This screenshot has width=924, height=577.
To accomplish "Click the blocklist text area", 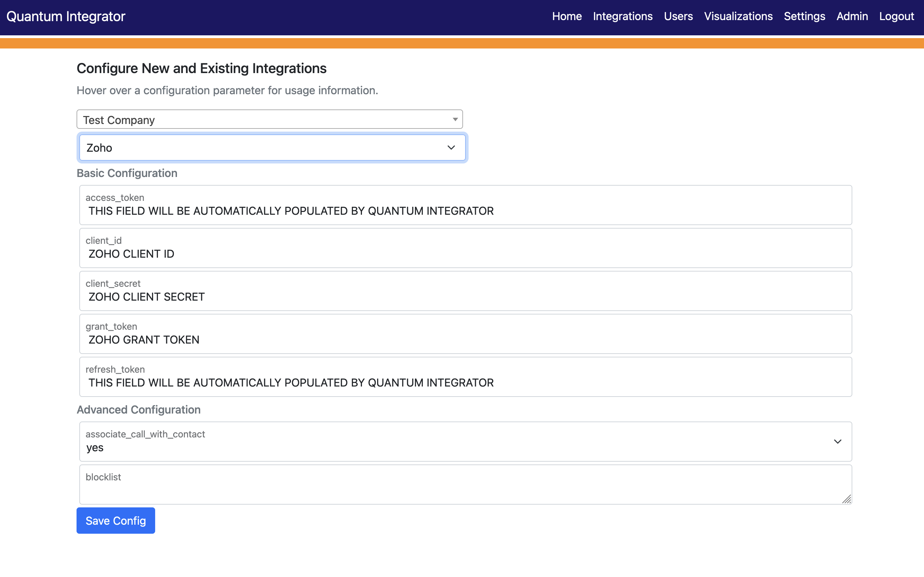I will tap(458, 488).
